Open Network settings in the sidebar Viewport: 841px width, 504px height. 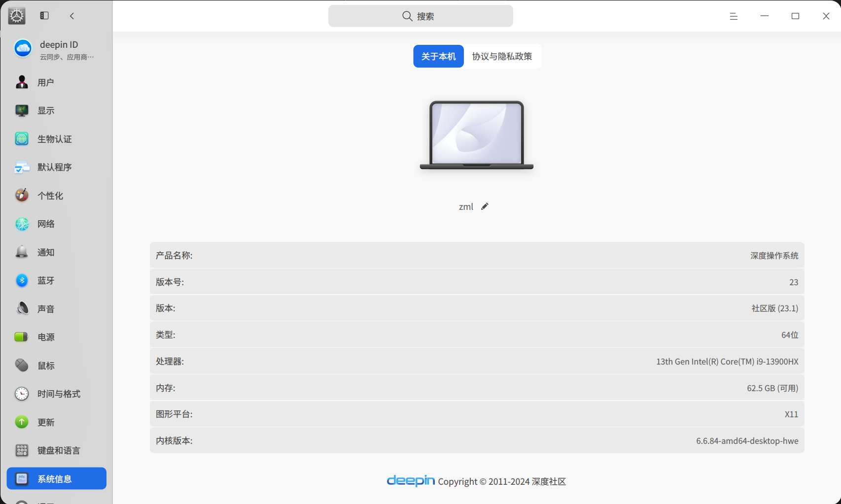click(x=46, y=224)
